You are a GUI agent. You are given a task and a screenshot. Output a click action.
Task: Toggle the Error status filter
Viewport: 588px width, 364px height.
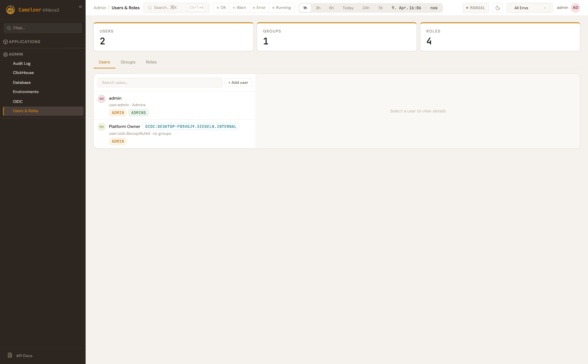tap(259, 8)
